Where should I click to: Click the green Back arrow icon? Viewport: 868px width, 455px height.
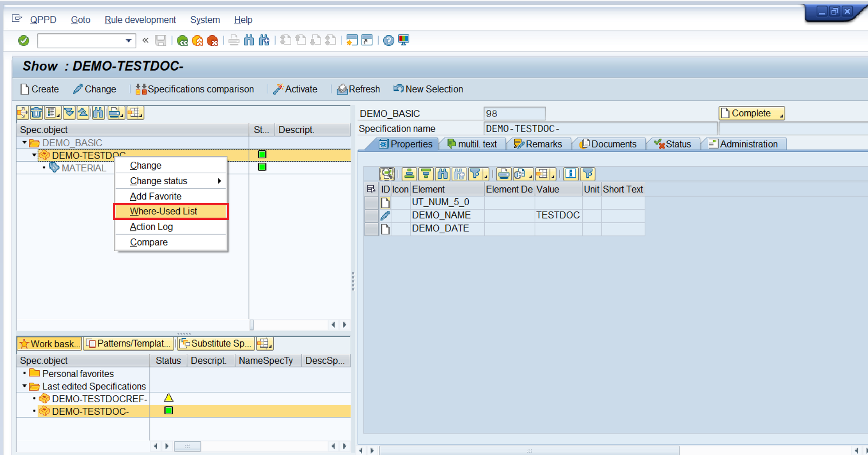(182, 41)
